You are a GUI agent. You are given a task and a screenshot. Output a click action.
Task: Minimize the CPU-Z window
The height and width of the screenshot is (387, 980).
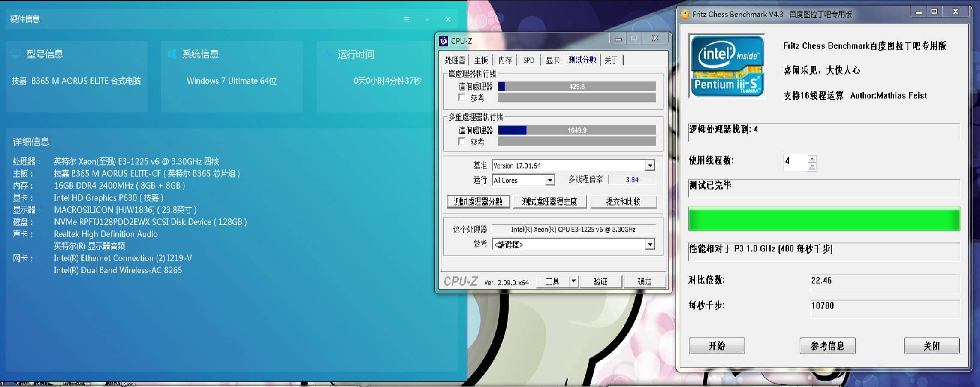618,39
